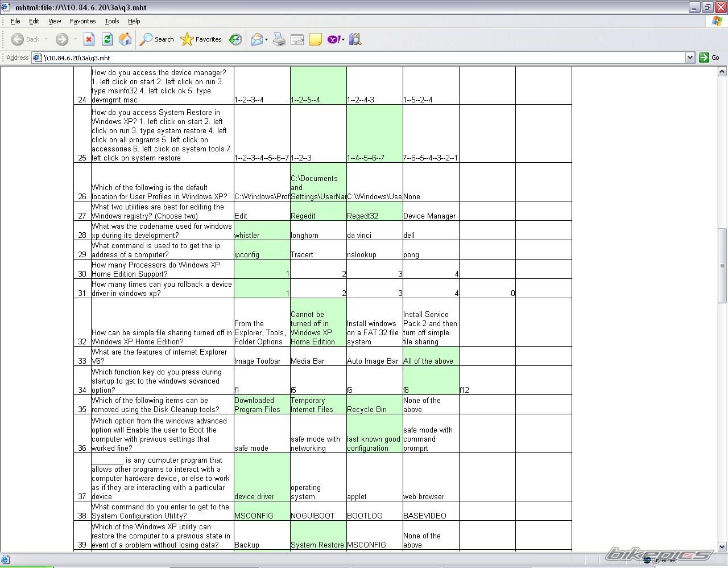
Task: Click the Edit page toolbar icon
Action: 297,39
